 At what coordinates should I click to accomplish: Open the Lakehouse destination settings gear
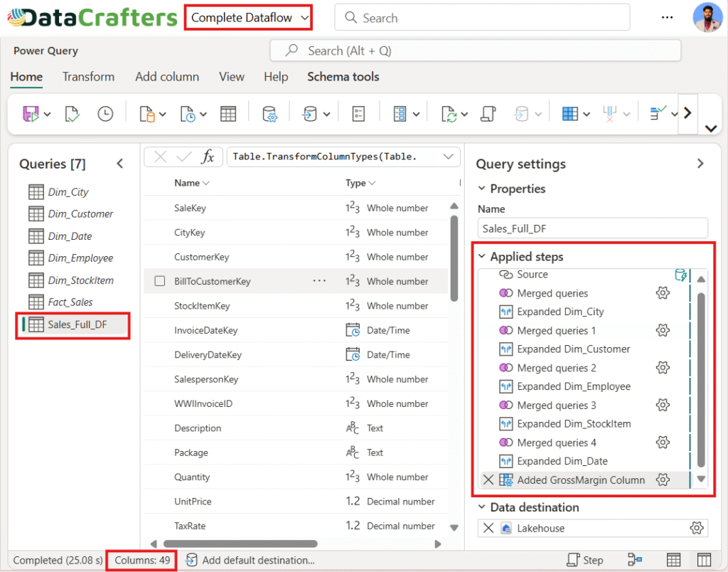point(697,528)
